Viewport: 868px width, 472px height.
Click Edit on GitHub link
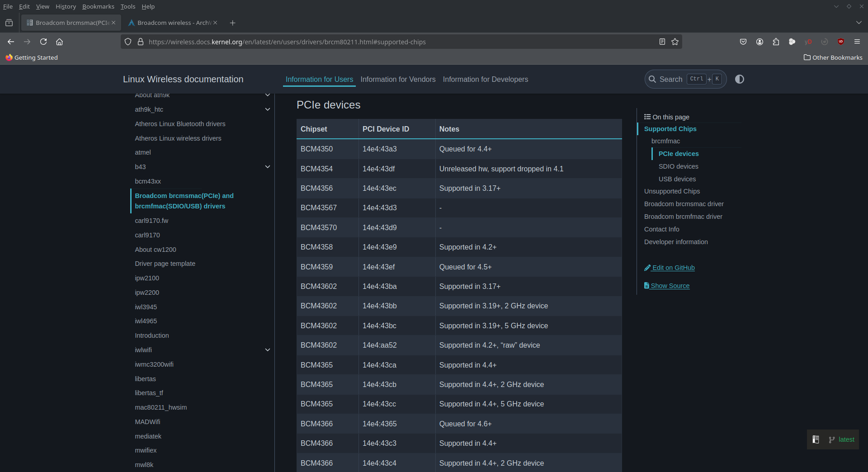coord(670,268)
